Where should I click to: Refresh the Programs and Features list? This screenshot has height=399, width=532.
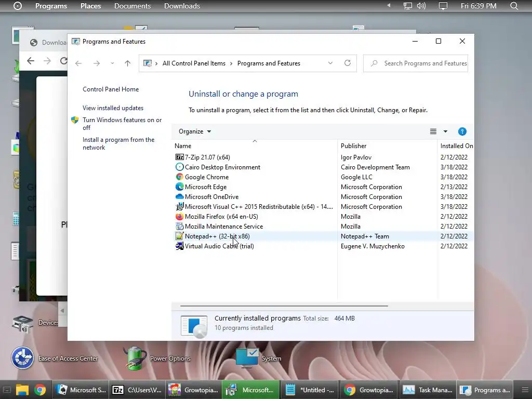[348, 63]
